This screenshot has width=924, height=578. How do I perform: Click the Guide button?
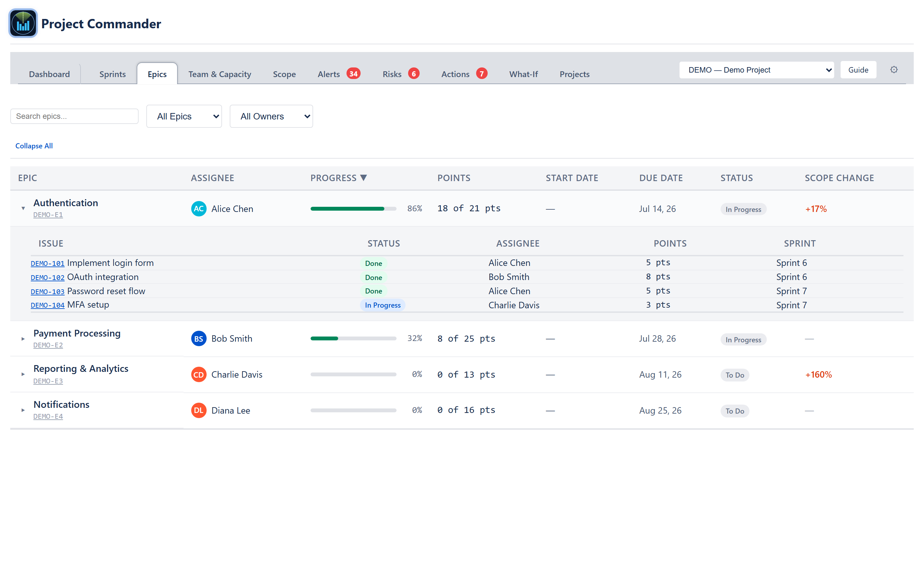pos(858,70)
